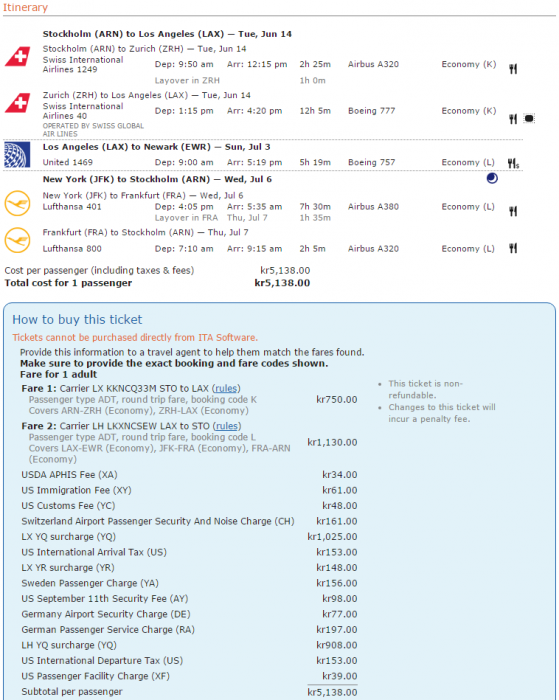Click the Stockholm to Los Angeles header

tap(167, 34)
